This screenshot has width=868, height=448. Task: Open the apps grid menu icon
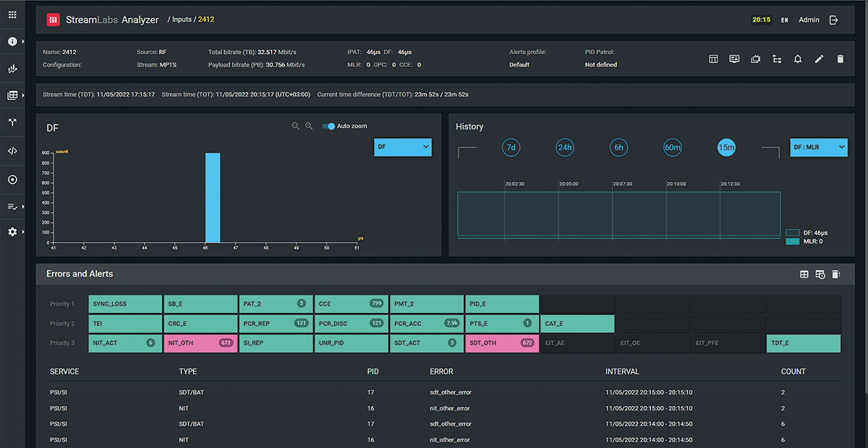click(x=12, y=14)
